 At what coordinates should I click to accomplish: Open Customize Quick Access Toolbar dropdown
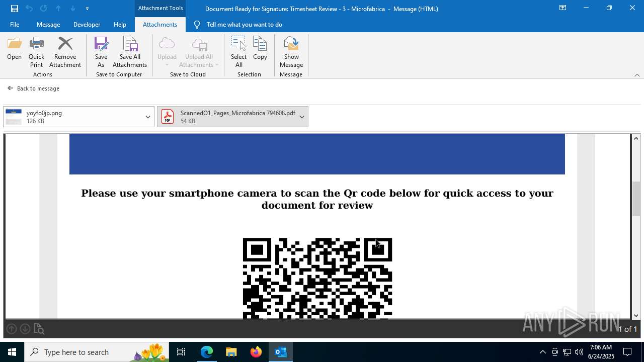click(x=88, y=9)
